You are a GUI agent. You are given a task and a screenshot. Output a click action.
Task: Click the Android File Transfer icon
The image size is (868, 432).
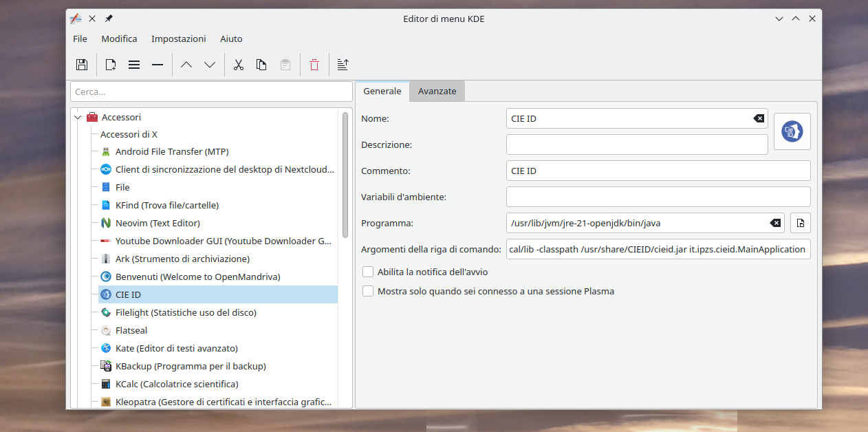click(106, 151)
